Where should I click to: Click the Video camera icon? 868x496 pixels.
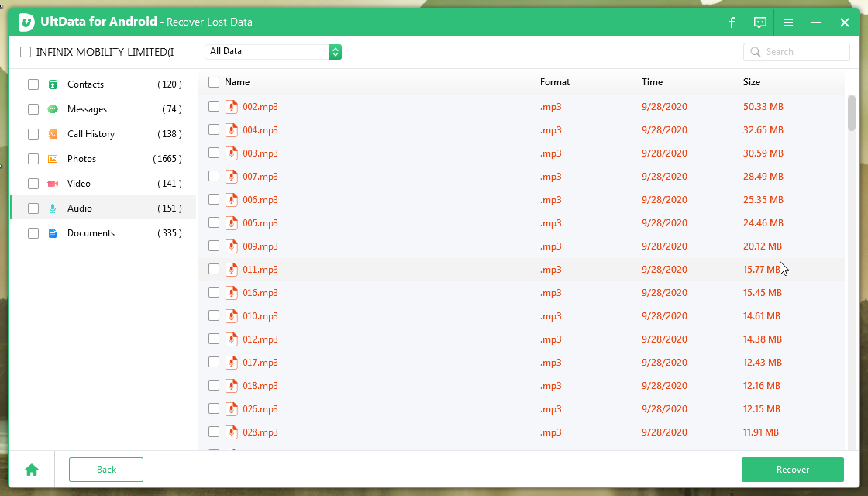pyautogui.click(x=53, y=183)
